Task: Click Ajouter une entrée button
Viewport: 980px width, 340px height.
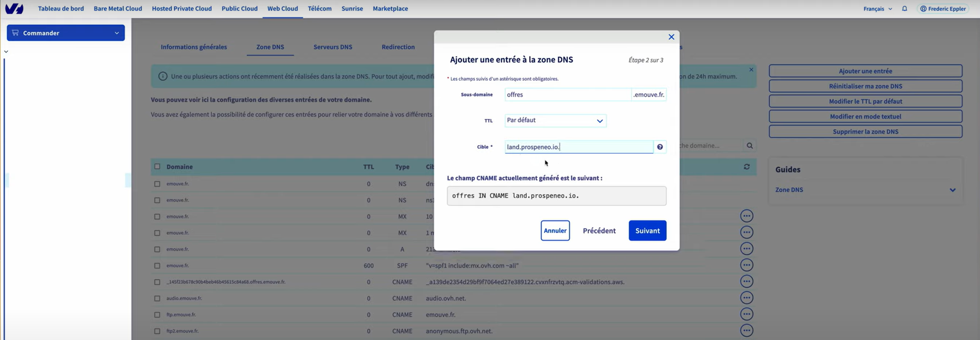Action: pos(865,71)
